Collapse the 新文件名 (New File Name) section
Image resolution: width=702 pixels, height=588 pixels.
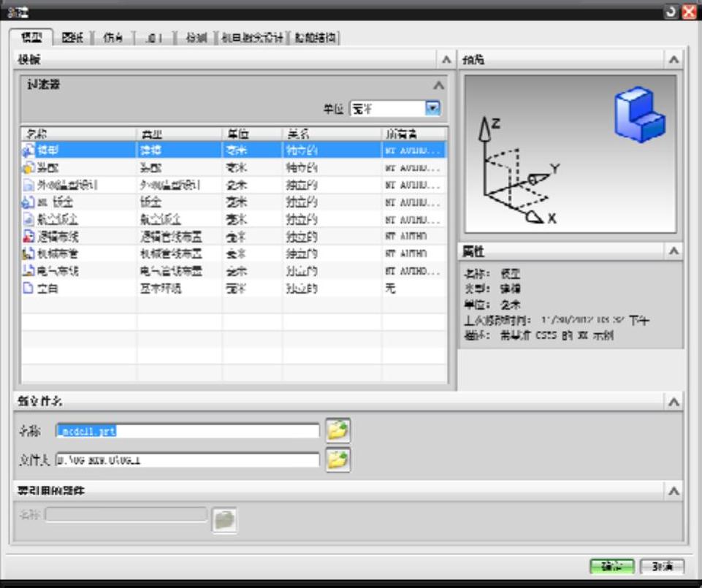pyautogui.click(x=674, y=402)
